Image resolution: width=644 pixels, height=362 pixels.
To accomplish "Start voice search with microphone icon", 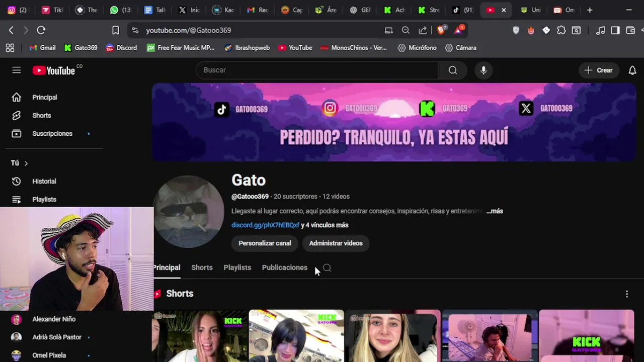I will click(484, 70).
